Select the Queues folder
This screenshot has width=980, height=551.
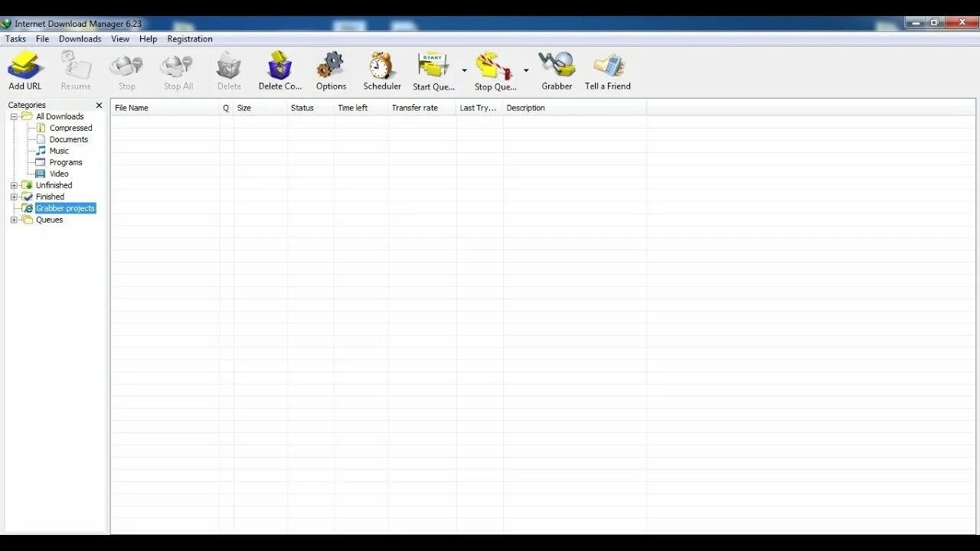(x=49, y=220)
